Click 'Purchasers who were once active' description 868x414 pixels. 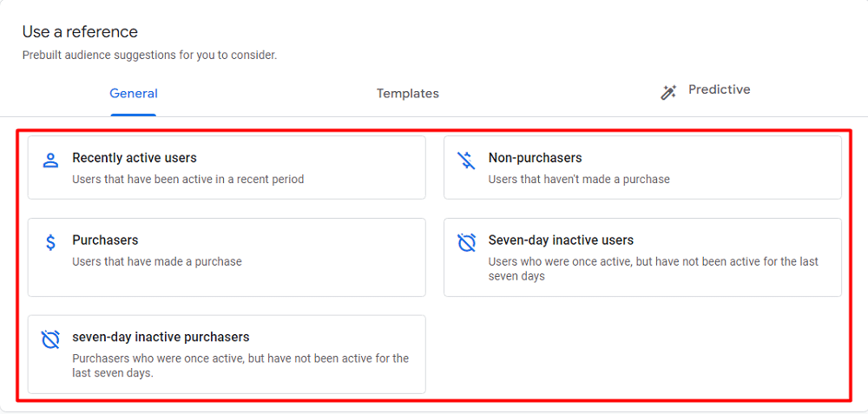click(x=240, y=365)
